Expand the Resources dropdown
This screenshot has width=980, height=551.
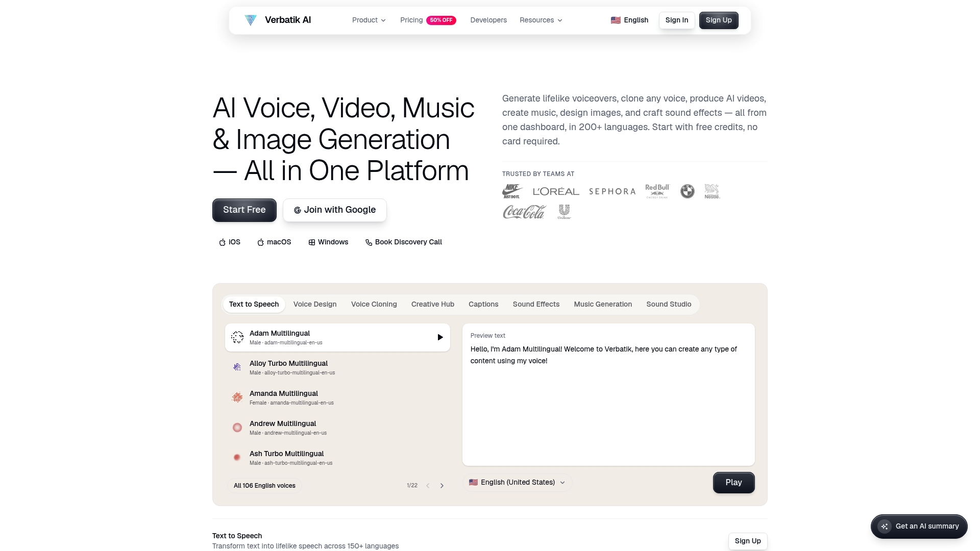541,20
